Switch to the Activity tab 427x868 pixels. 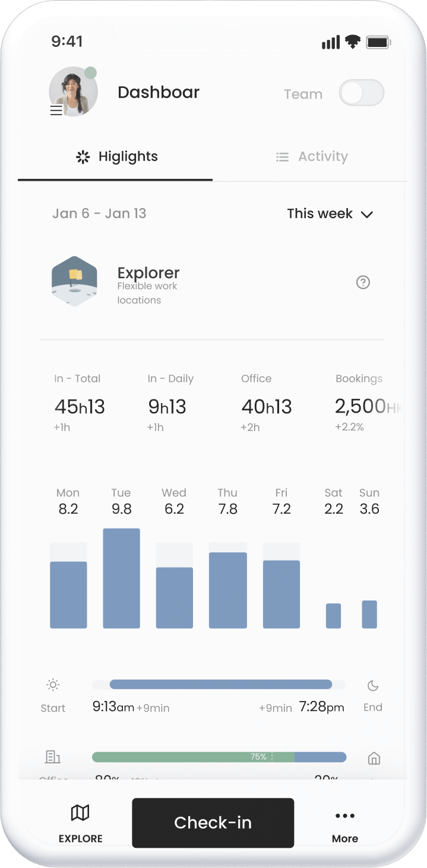[x=312, y=157]
